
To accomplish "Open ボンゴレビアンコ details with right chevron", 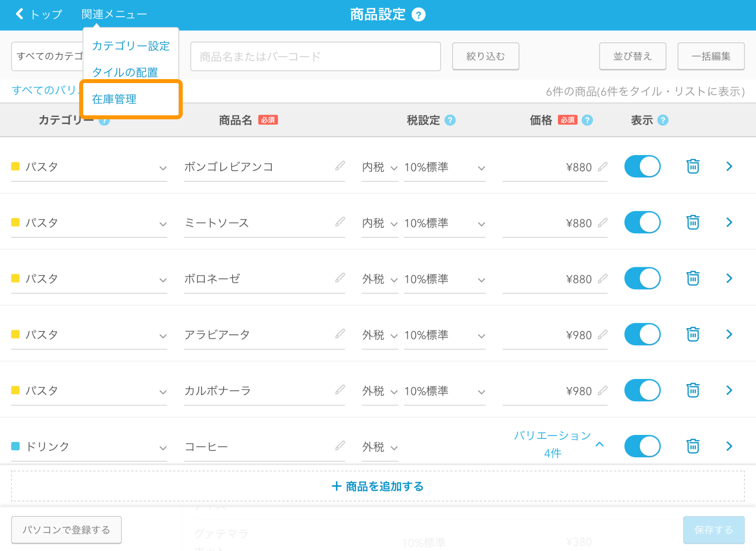I will (729, 166).
